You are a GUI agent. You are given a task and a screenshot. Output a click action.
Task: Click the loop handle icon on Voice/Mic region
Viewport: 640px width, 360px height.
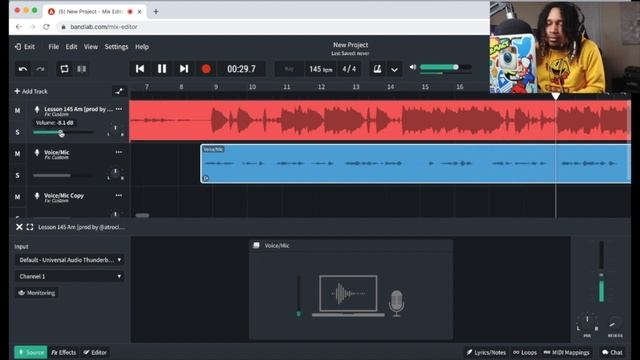[206, 178]
